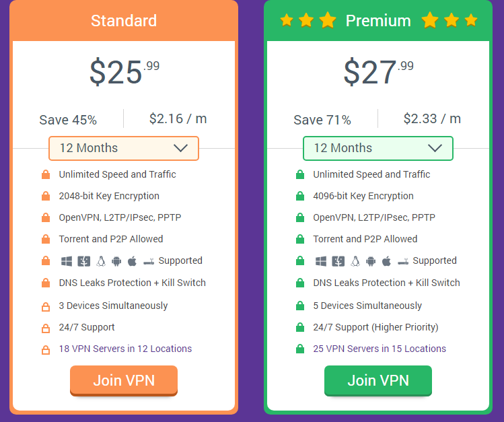
Task: Open the 25 VPN Servers in 15 Locations link
Action: [x=380, y=349]
